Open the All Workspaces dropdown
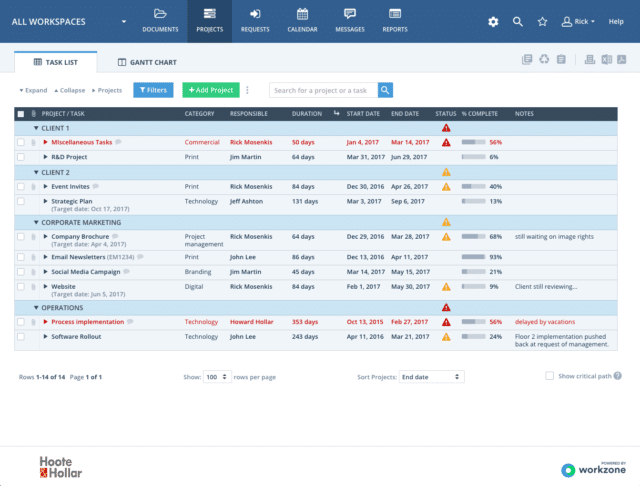The height and width of the screenshot is (486, 640). tap(124, 21)
